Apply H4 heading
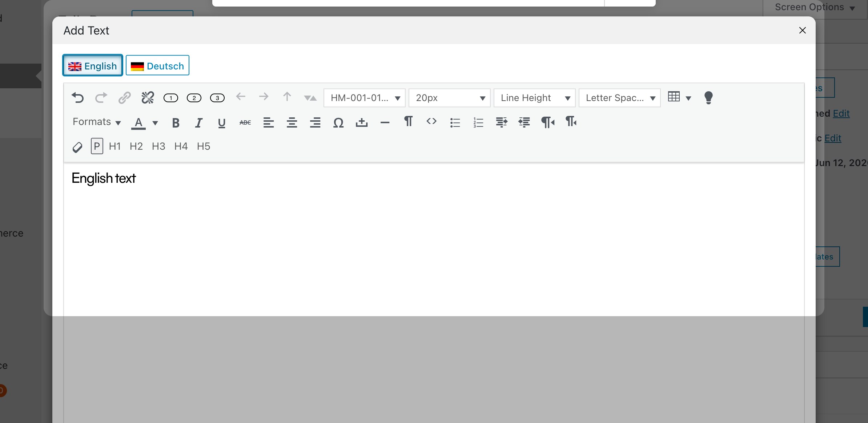 pyautogui.click(x=181, y=146)
